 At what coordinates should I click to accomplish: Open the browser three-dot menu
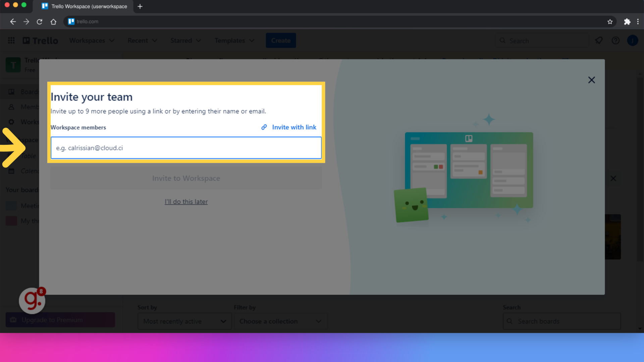pyautogui.click(x=638, y=21)
